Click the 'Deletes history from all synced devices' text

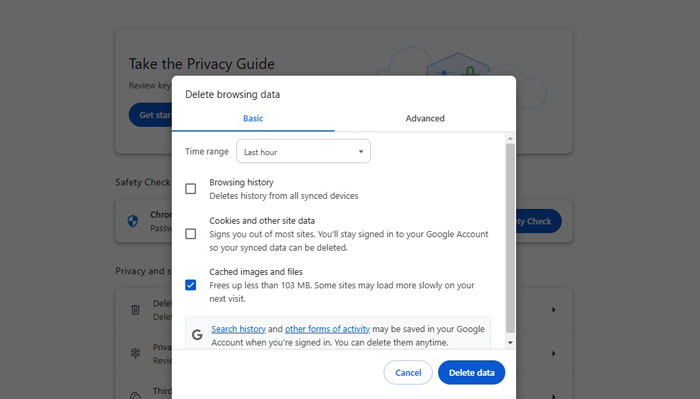[283, 196]
